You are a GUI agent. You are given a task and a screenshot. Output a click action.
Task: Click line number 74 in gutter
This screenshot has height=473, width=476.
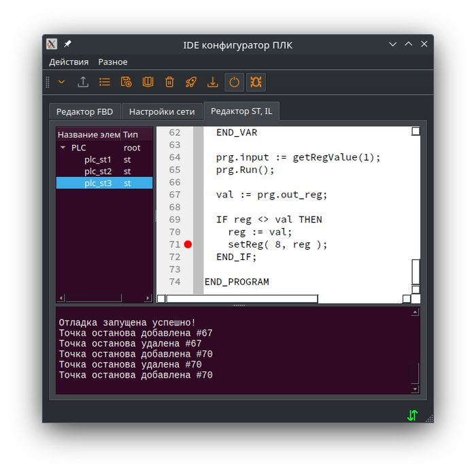(x=175, y=282)
